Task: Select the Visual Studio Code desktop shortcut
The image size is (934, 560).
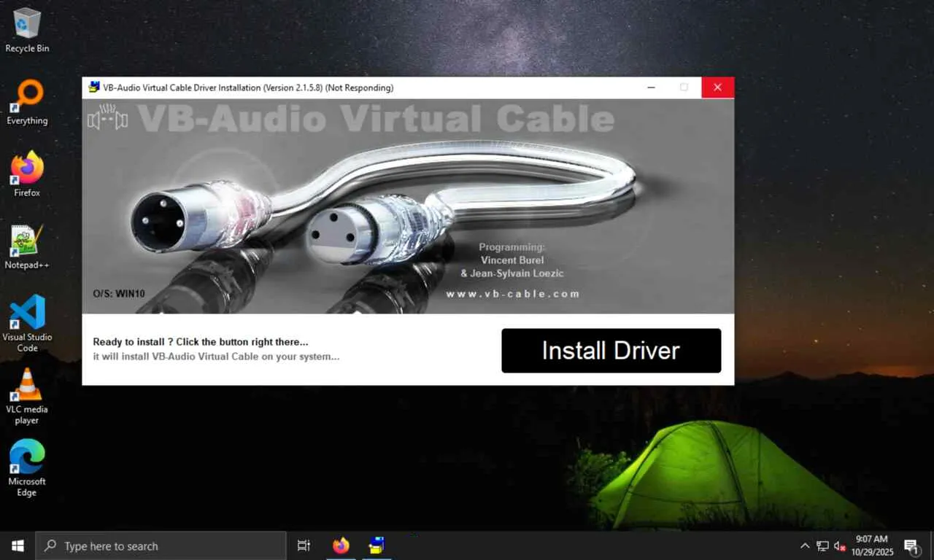Action: (x=27, y=324)
